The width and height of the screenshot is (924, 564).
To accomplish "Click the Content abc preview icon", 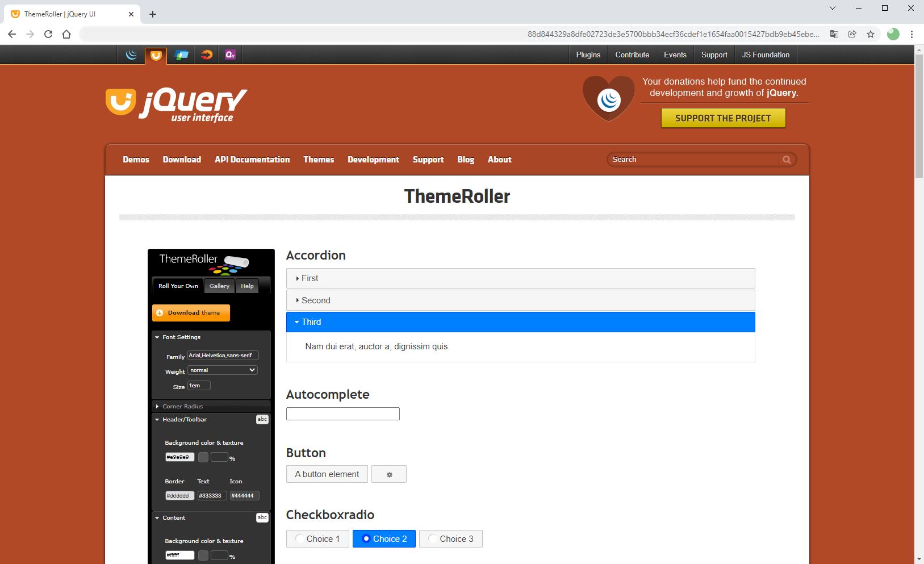I will 262,517.
